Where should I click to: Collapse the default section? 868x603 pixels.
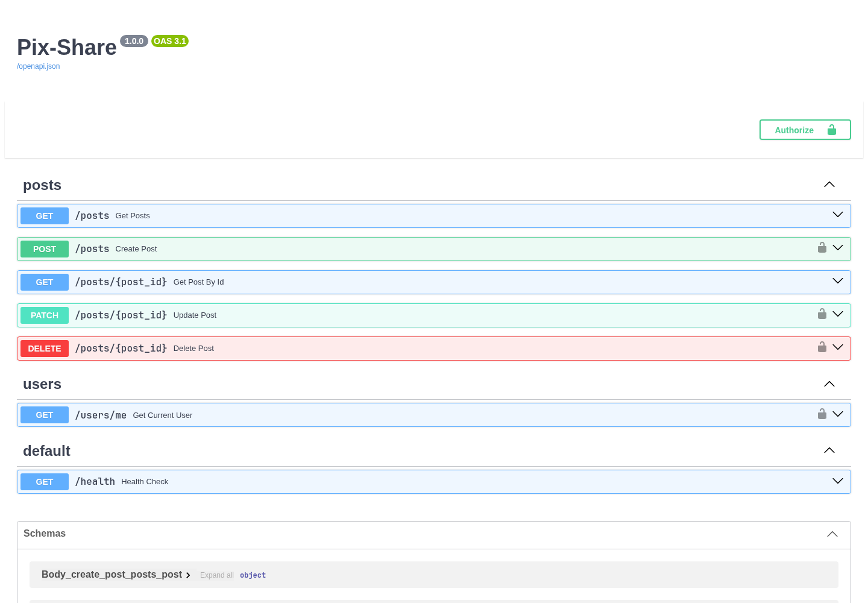click(x=829, y=450)
